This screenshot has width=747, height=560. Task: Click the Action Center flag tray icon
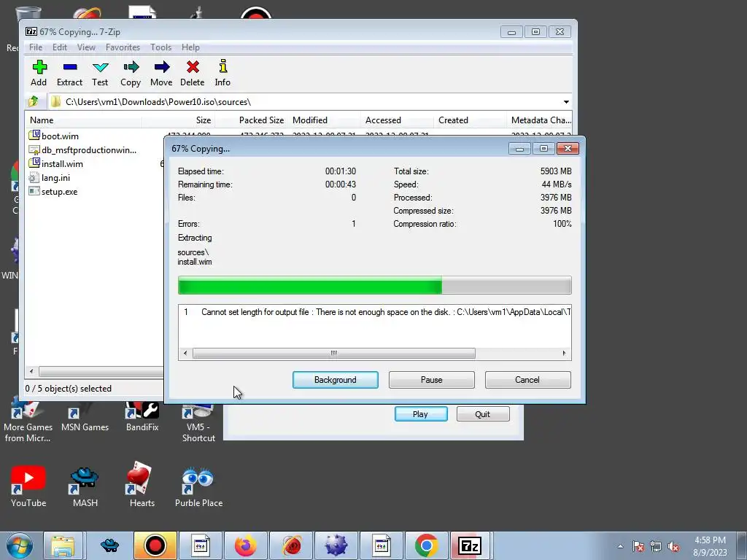coord(638,547)
